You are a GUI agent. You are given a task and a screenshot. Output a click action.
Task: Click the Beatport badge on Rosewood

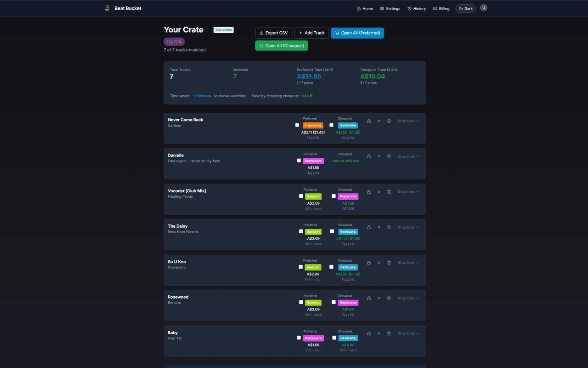[x=313, y=302]
